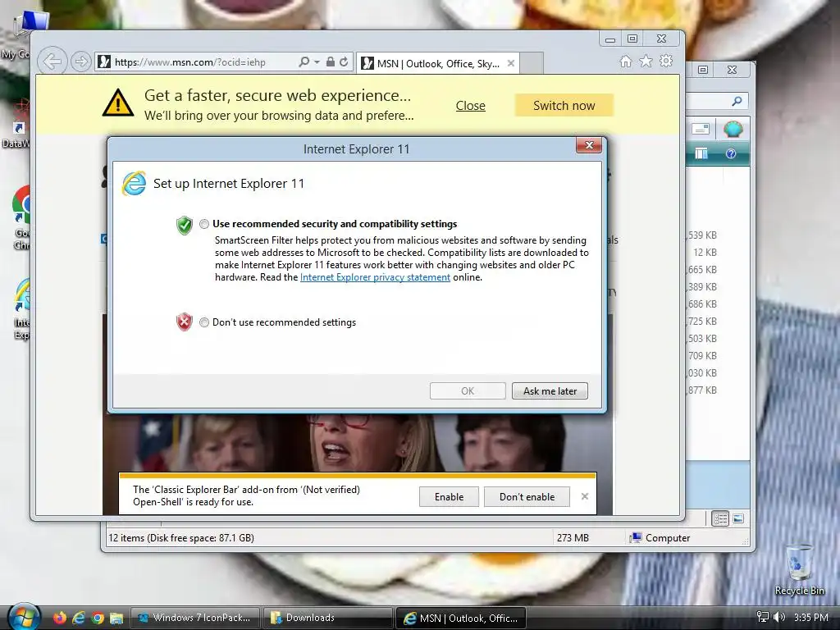Click the disabled OK button

[x=468, y=391]
